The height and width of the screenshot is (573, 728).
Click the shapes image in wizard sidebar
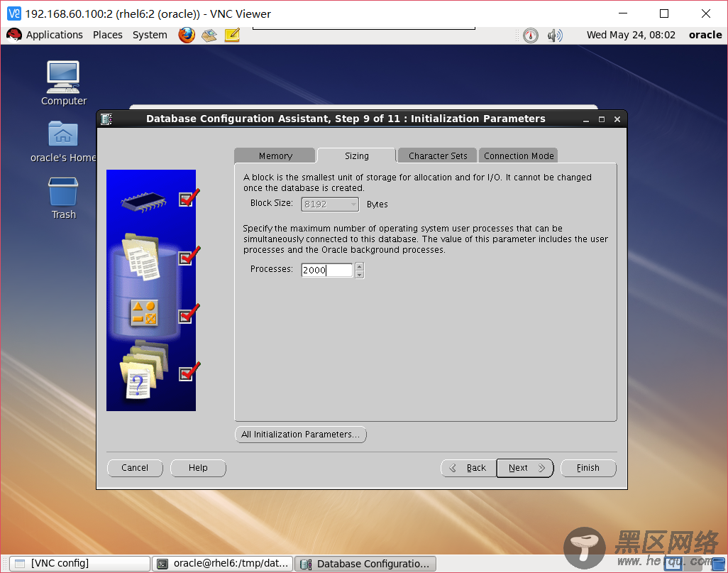tap(144, 312)
